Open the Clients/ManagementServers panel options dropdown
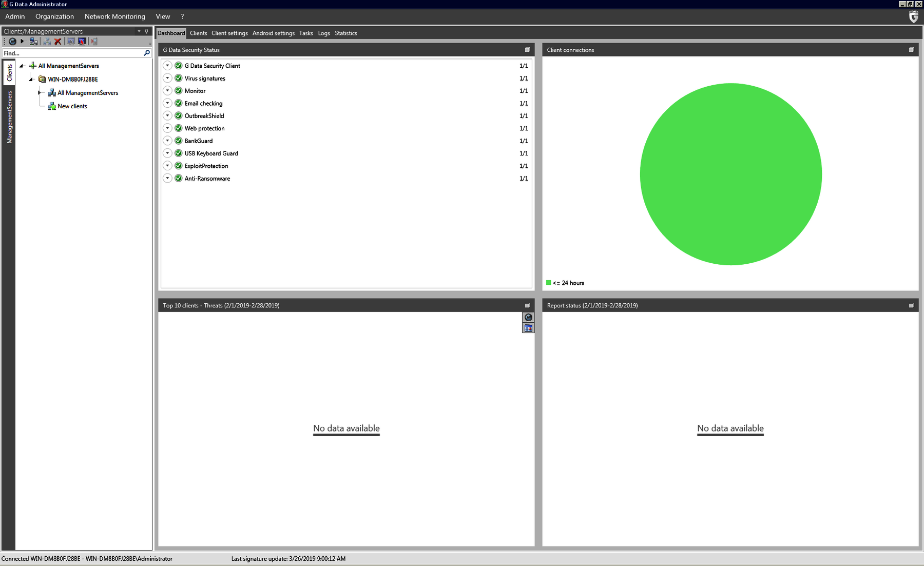Image resolution: width=924 pixels, height=566 pixels. point(139,31)
